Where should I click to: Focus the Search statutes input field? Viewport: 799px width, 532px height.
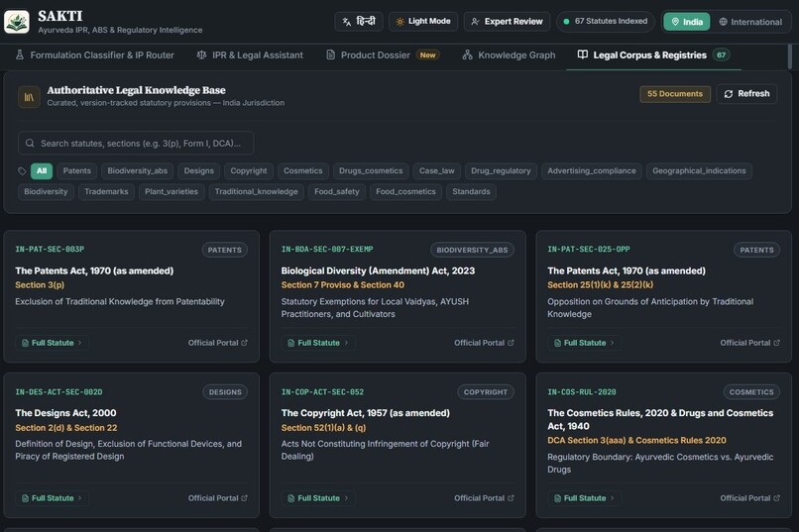(136, 143)
